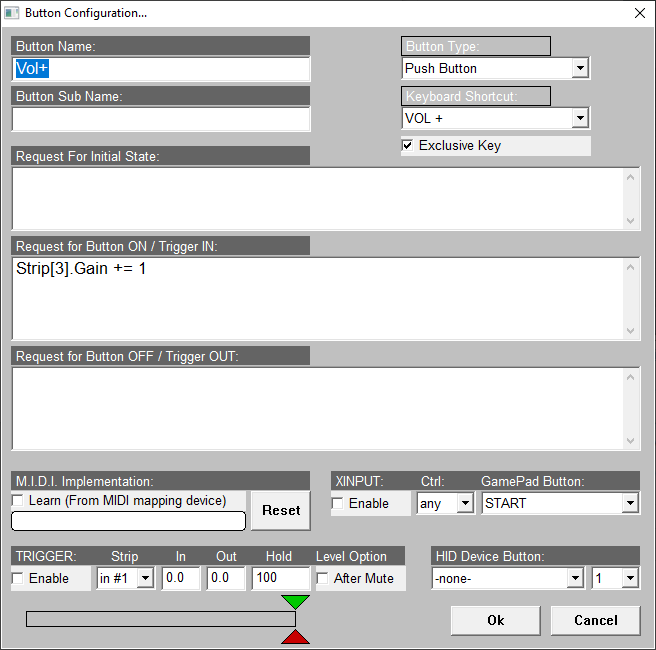Open the XINPUT Ctrl 'any' dropdown

point(465,503)
